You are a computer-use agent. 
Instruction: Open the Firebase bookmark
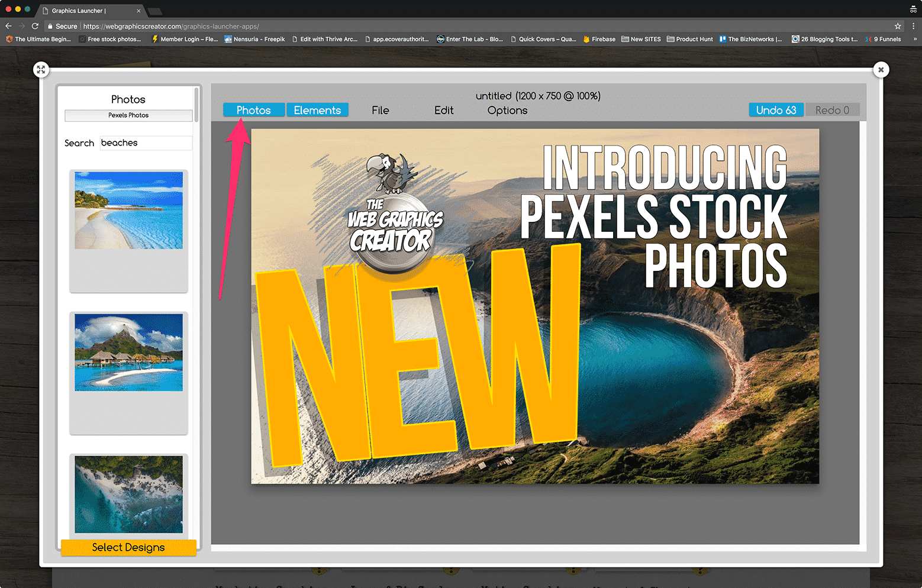(x=599, y=39)
